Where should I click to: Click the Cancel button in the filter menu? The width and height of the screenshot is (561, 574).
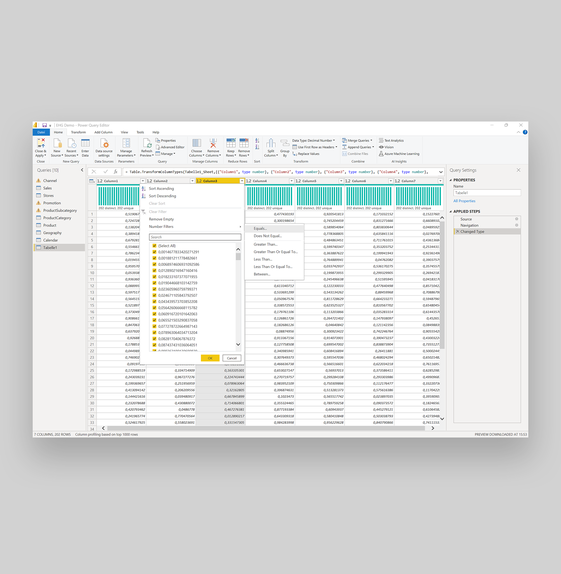(232, 358)
